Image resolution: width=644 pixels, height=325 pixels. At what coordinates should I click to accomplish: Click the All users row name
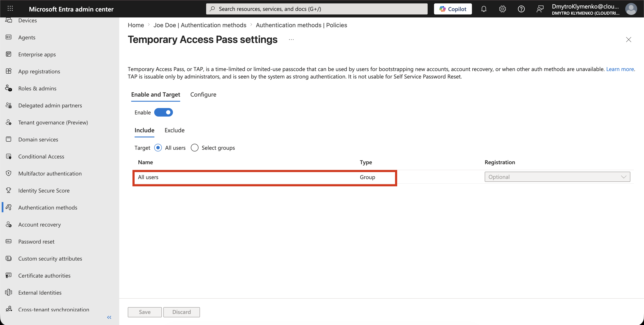[x=148, y=177]
